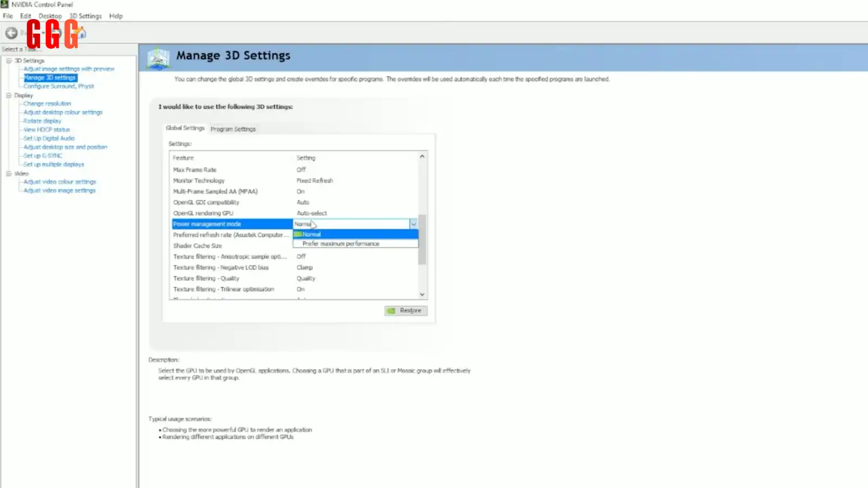Click the settings list scroll down arrow
This screenshot has width=868, height=488.
pyautogui.click(x=422, y=295)
